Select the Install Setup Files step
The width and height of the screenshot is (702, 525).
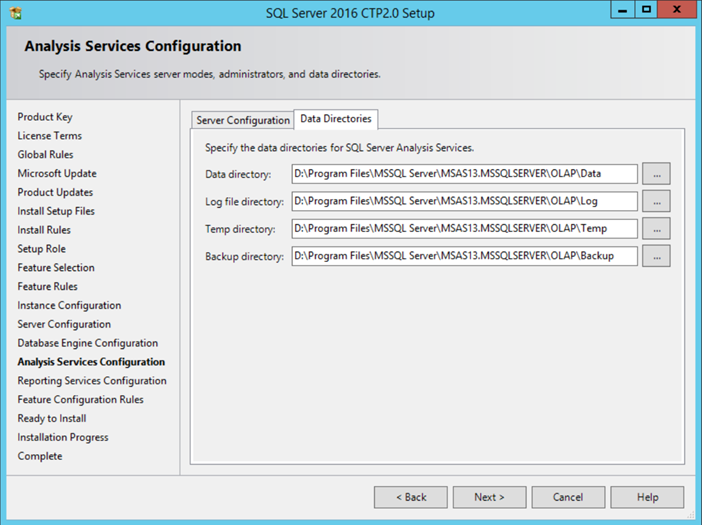[x=56, y=211]
